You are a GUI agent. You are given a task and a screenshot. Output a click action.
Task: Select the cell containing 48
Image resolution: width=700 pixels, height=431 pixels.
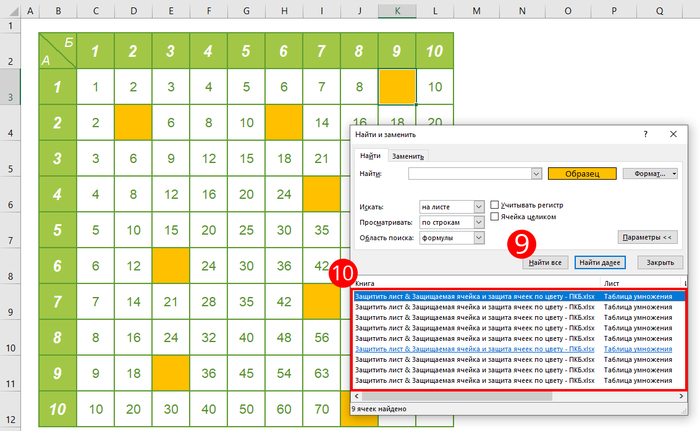[x=284, y=337]
